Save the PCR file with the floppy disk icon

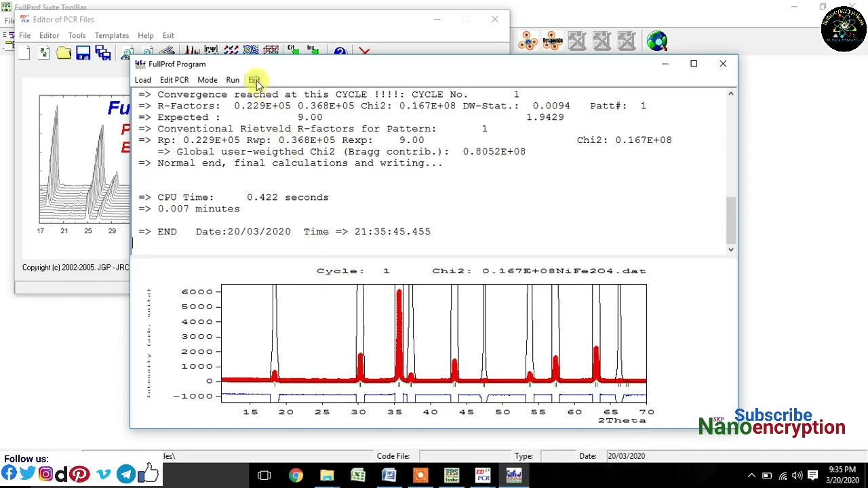pos(83,52)
